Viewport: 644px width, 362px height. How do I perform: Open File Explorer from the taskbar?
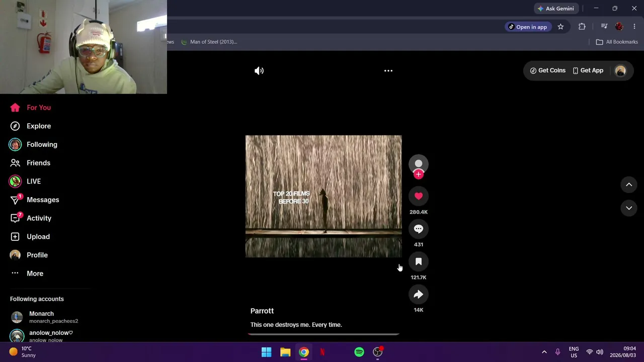pos(285,352)
